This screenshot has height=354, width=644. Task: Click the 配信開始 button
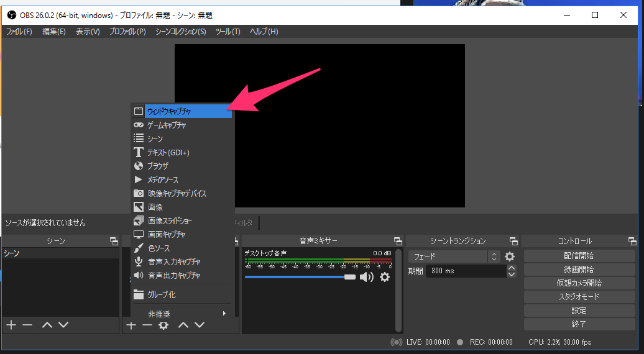click(x=579, y=256)
